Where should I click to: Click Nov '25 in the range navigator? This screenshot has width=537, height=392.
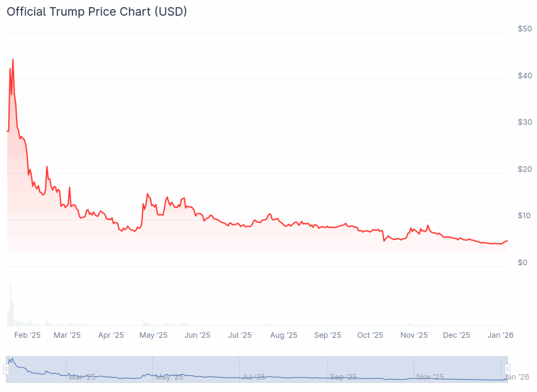pos(430,376)
